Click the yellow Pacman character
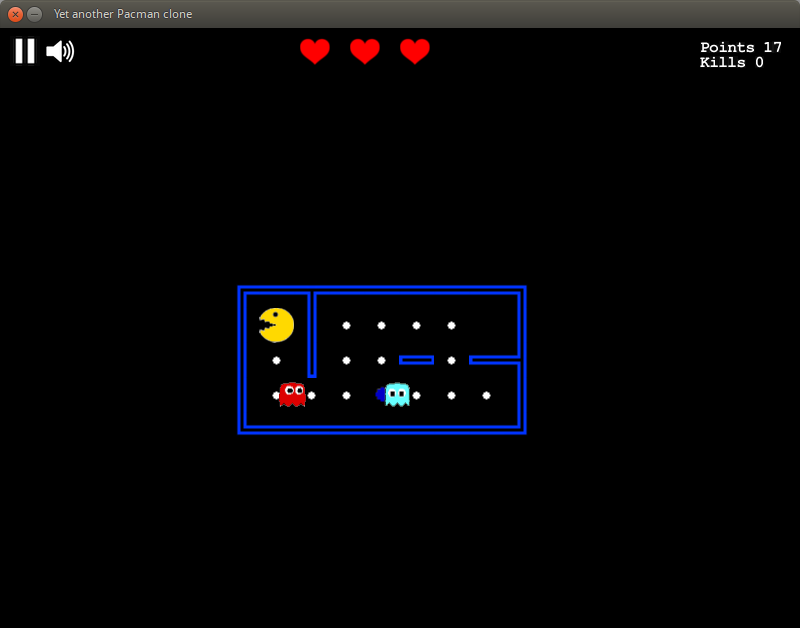This screenshot has height=628, width=800. pyautogui.click(x=277, y=325)
